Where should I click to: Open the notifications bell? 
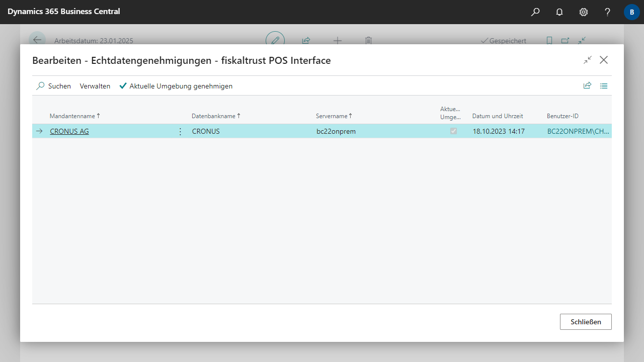[x=559, y=12]
